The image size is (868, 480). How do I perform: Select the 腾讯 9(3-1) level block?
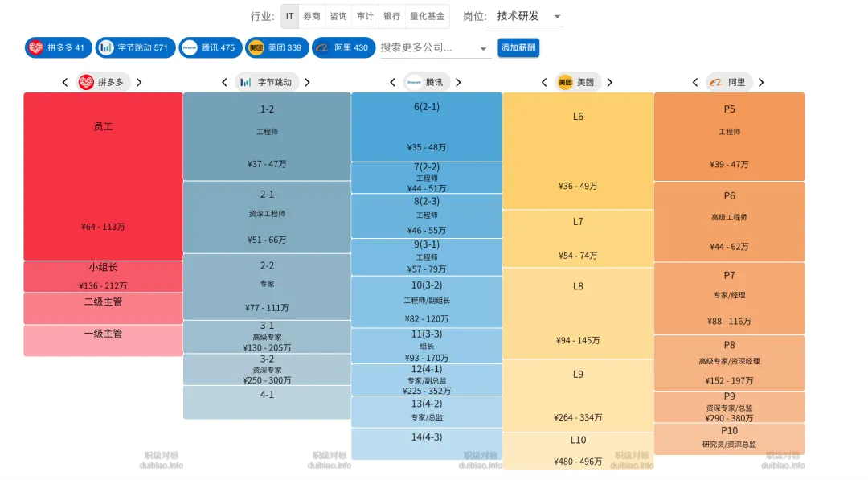[426, 257]
